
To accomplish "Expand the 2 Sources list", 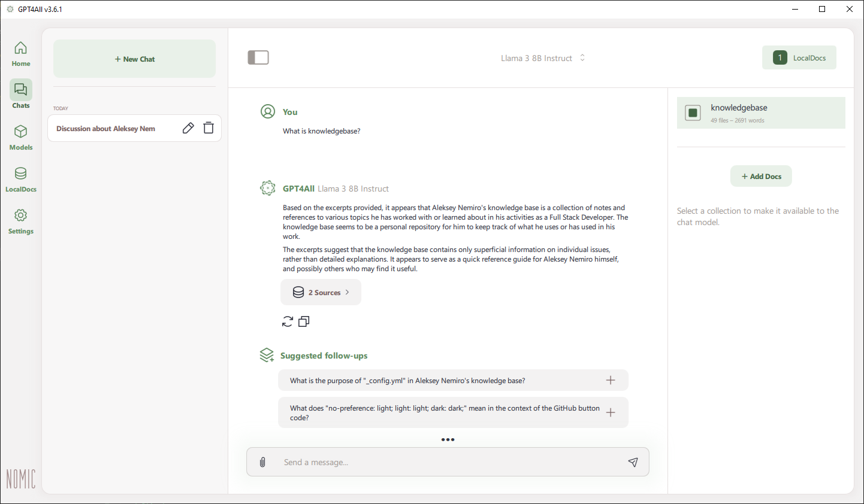I will 321,292.
